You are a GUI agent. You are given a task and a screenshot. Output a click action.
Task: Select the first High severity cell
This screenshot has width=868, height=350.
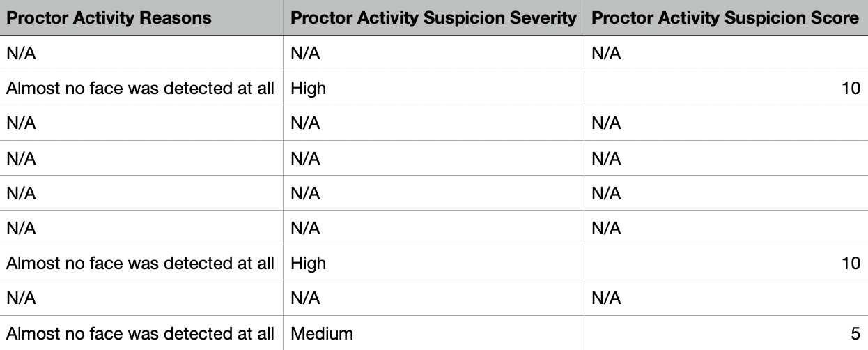tap(309, 89)
